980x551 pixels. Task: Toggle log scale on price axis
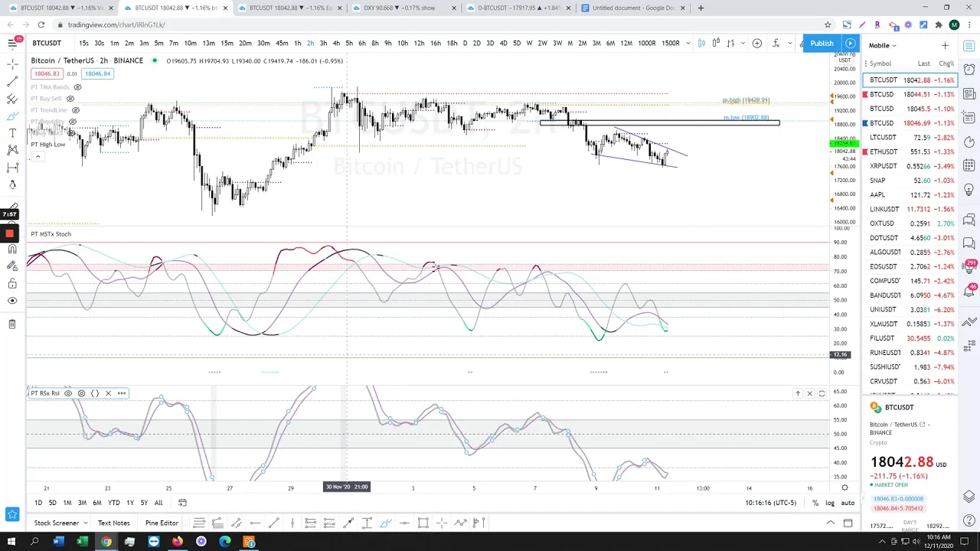pos(829,503)
